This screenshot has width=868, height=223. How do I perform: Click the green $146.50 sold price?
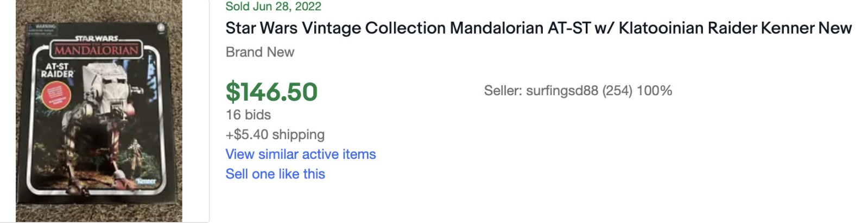(x=271, y=91)
